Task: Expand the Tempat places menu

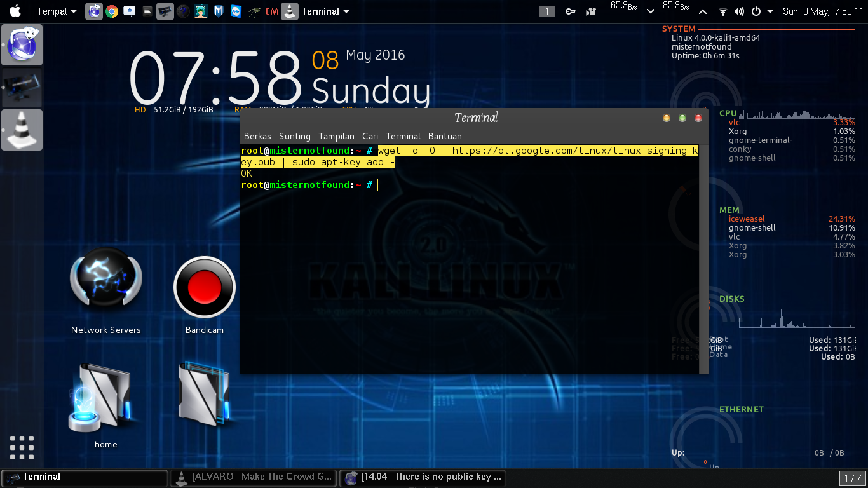Action: click(57, 11)
